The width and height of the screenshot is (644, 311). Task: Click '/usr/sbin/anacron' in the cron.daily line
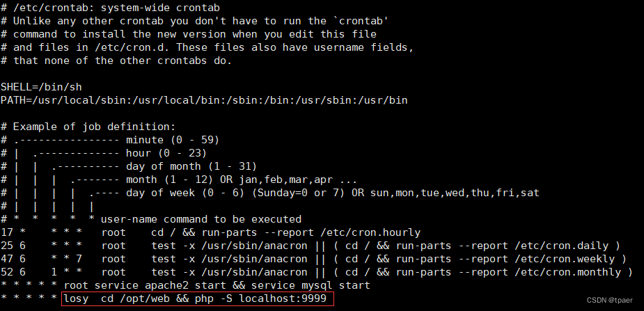pos(254,246)
